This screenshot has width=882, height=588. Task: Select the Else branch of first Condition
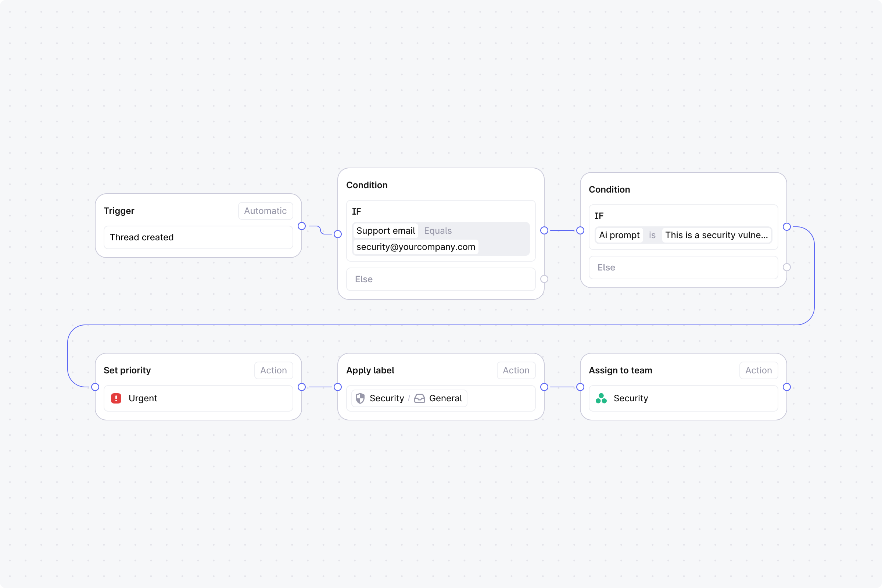(x=440, y=279)
